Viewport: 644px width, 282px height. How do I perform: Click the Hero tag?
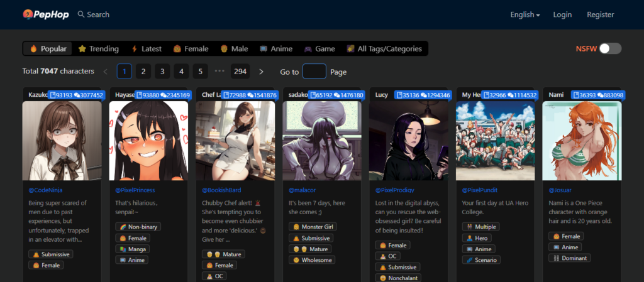[x=477, y=238]
